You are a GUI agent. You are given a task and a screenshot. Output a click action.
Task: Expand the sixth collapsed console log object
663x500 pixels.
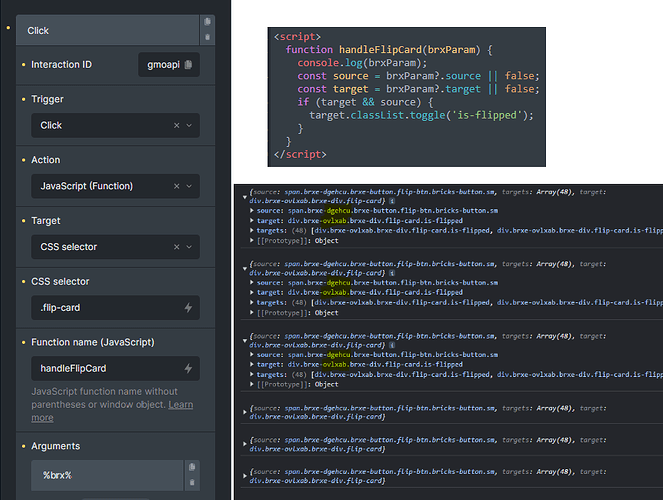(244, 476)
